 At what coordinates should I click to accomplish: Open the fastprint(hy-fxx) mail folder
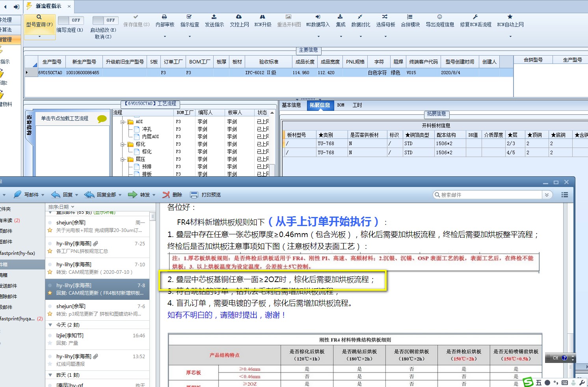pos(18,253)
